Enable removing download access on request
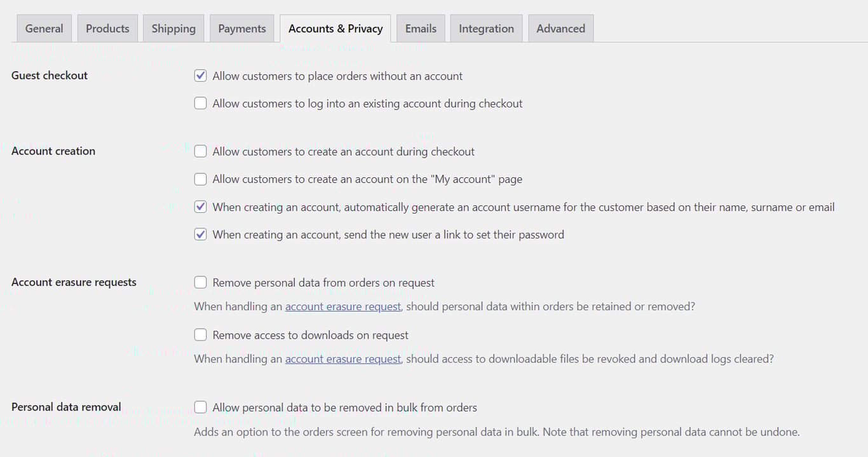Image resolution: width=868 pixels, height=457 pixels. 200,334
